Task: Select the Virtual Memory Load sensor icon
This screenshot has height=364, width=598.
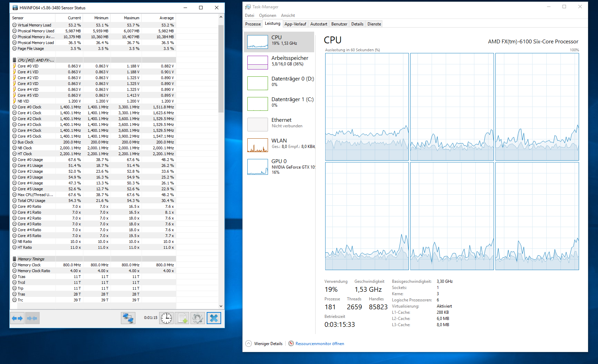Action: pyautogui.click(x=14, y=25)
